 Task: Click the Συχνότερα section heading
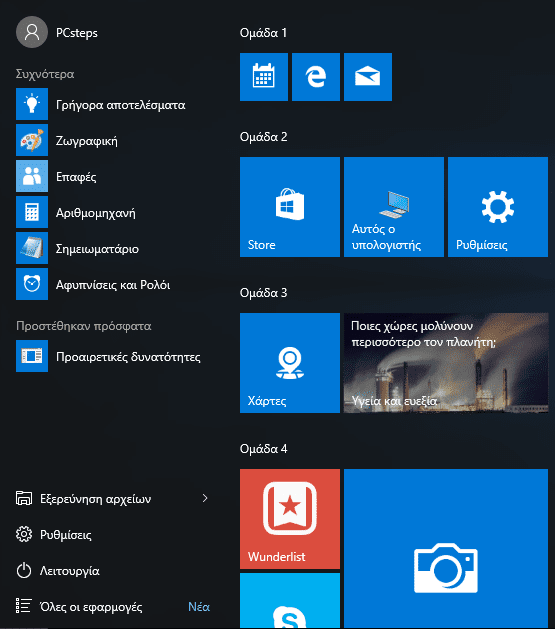point(45,74)
